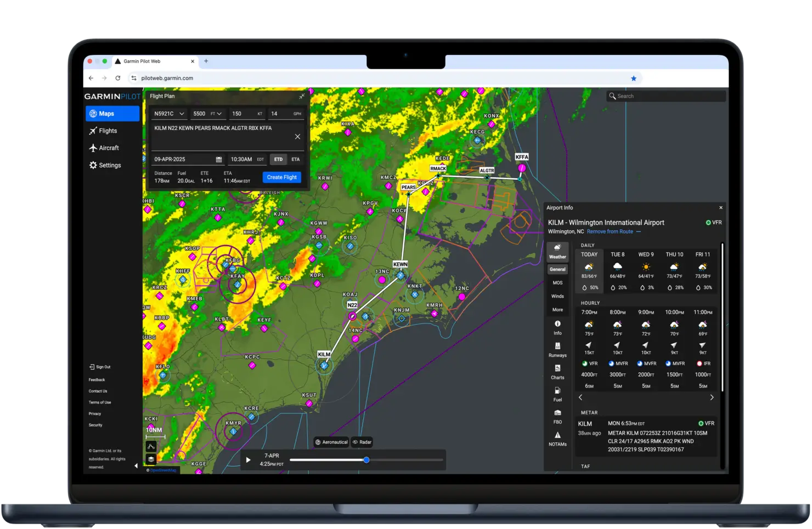Open the Maps section in sidebar
This screenshot has height=529, width=812.
(x=112, y=113)
